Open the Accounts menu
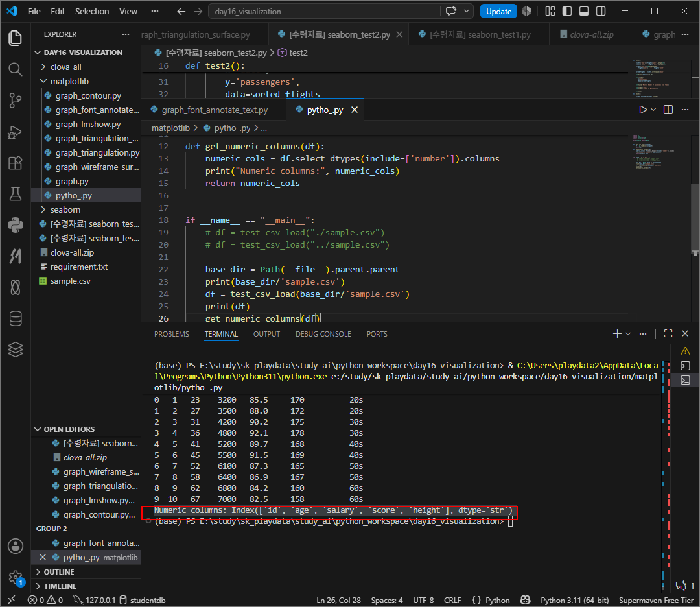Viewport: 700px width, 607px height. click(x=15, y=546)
